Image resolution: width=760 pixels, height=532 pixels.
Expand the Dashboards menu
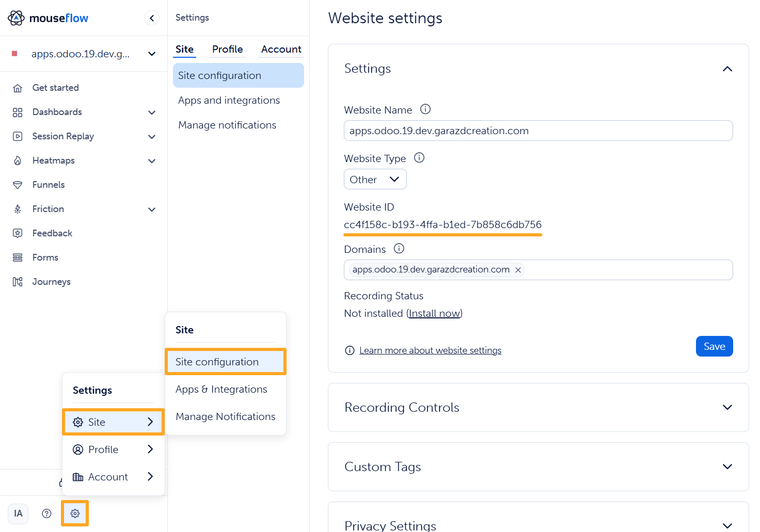tap(152, 112)
